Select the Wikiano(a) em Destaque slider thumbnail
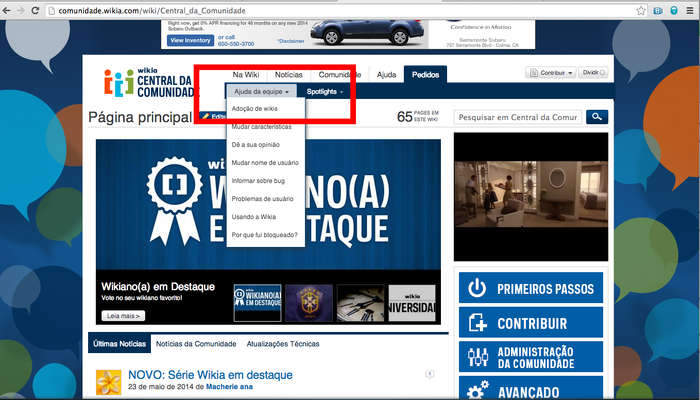 (x=258, y=303)
